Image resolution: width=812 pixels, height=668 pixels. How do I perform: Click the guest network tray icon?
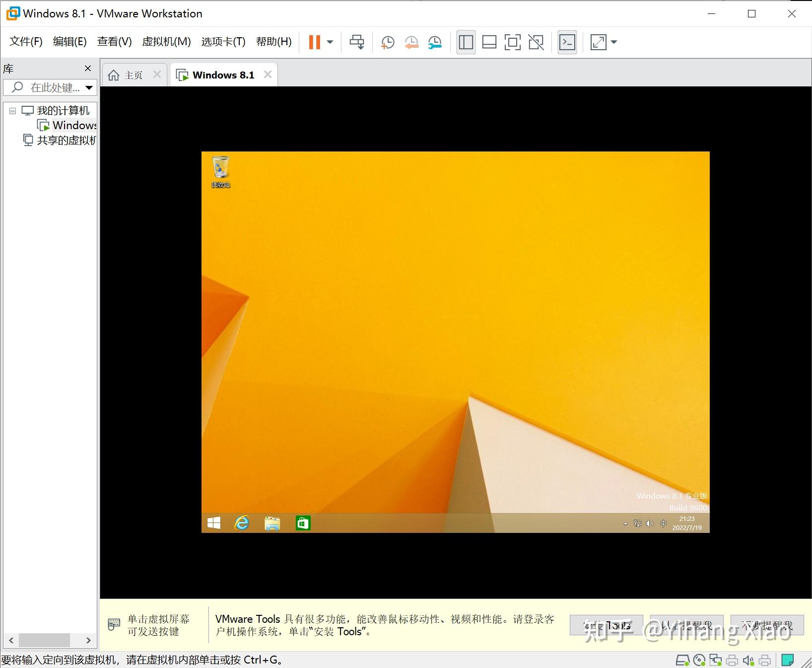tap(638, 523)
